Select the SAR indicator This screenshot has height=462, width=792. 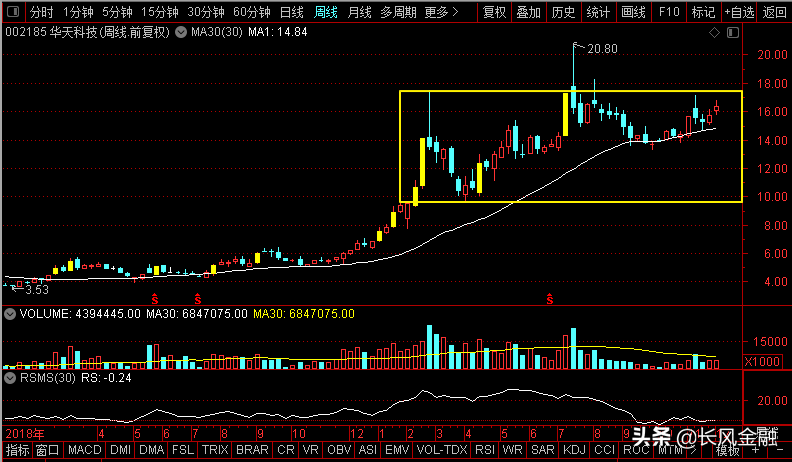[x=543, y=450]
